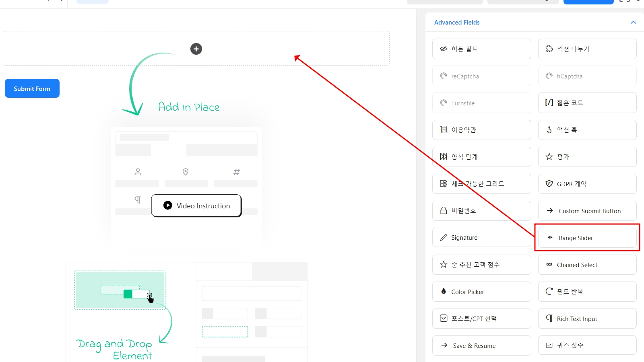Click the Range Slider icon
Viewport: 644px width, 362px height.
tap(550, 237)
